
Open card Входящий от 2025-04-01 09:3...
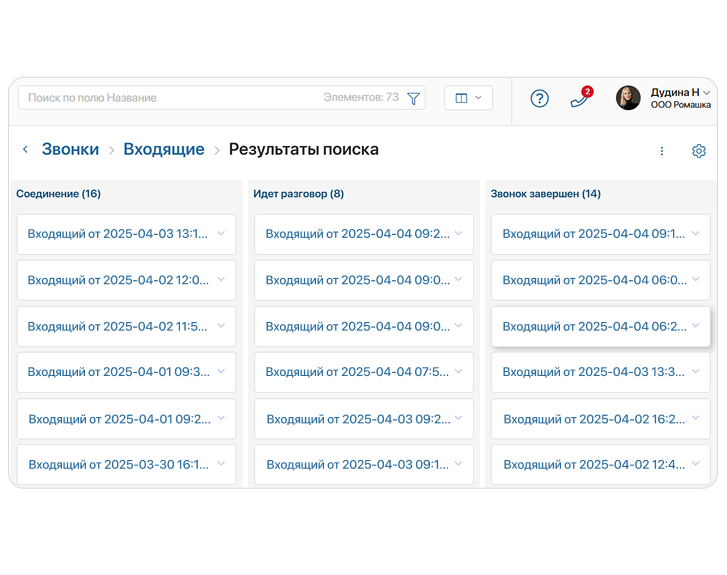coord(127,372)
